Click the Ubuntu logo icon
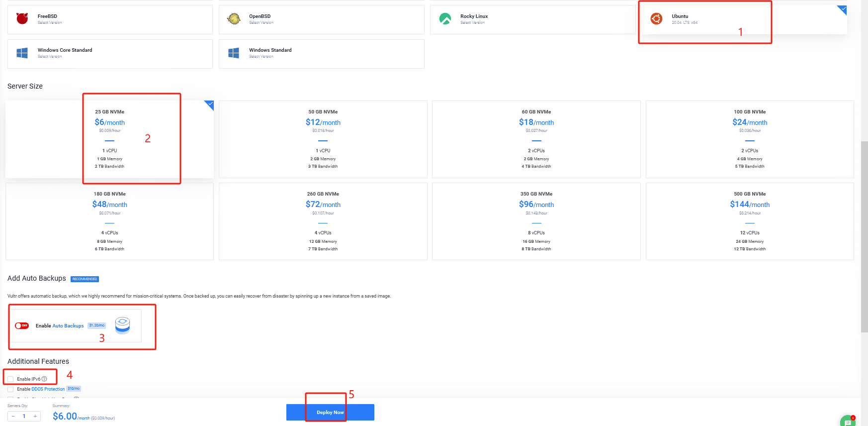 tap(656, 19)
